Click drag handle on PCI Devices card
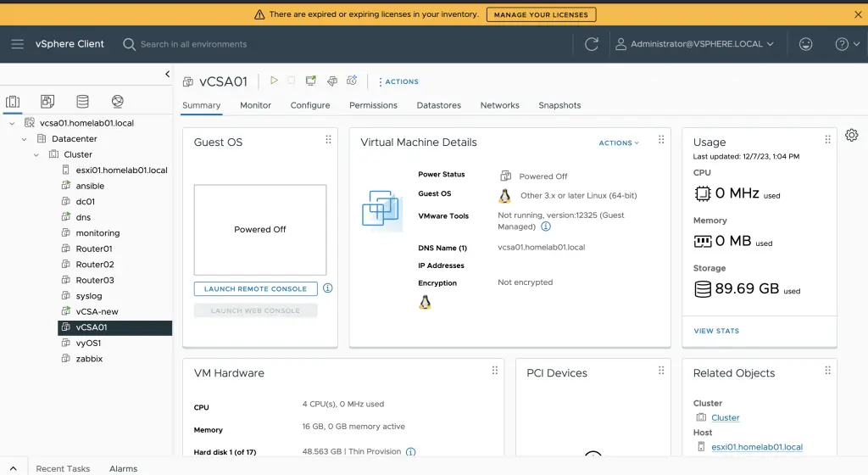The image size is (868, 475). (x=661, y=370)
